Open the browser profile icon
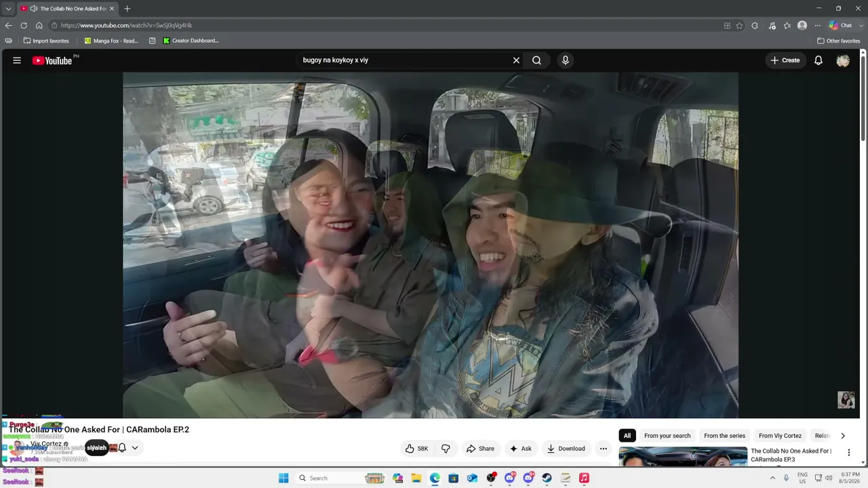Image resolution: width=868 pixels, height=488 pixels. tap(802, 26)
